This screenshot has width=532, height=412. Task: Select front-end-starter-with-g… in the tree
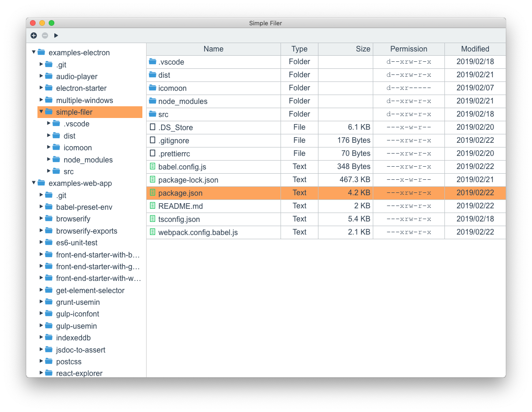click(98, 266)
